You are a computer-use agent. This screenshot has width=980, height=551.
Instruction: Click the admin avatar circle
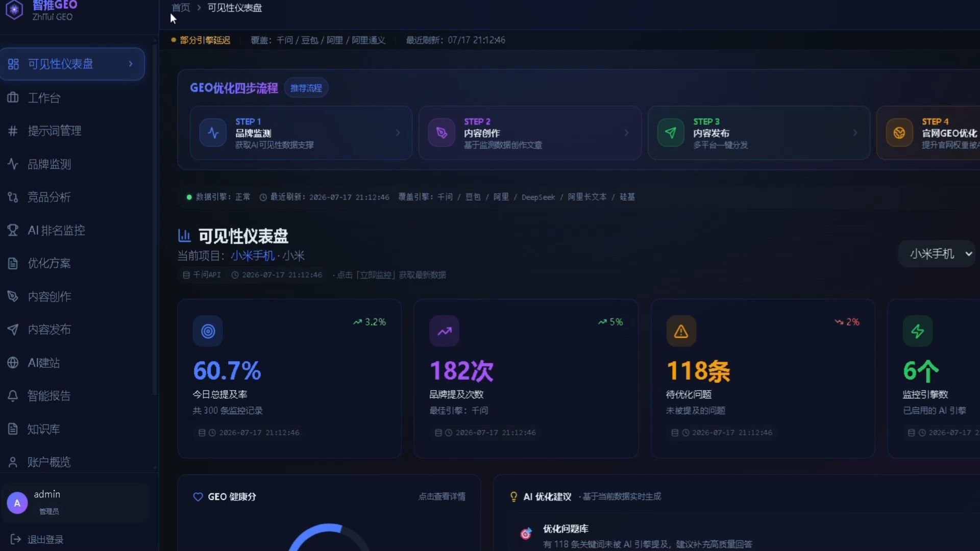[17, 503]
